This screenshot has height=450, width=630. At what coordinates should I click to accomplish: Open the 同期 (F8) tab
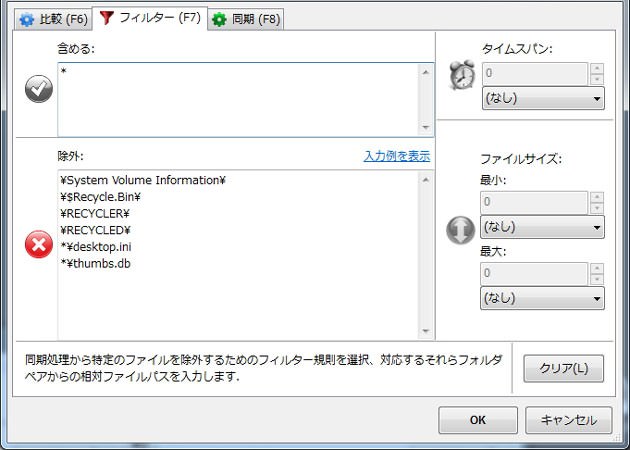point(246,19)
